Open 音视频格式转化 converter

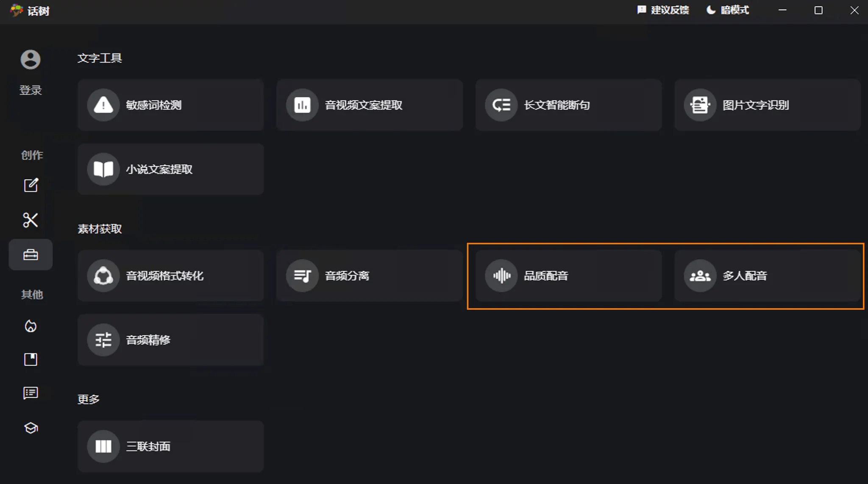point(170,276)
